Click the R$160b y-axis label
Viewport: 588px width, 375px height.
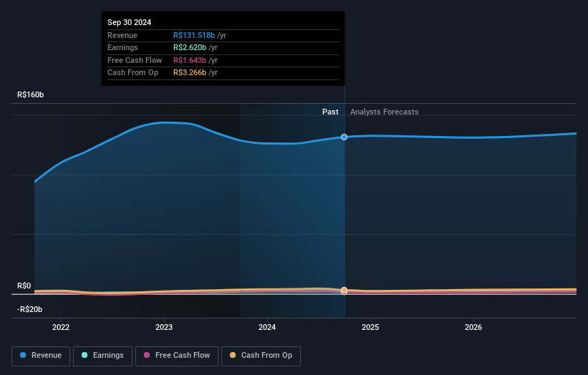point(30,94)
